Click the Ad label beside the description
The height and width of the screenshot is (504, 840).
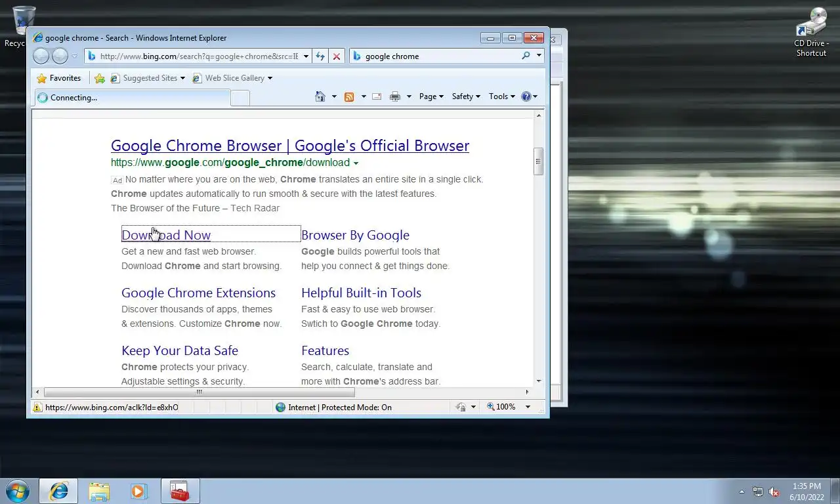pos(117,180)
